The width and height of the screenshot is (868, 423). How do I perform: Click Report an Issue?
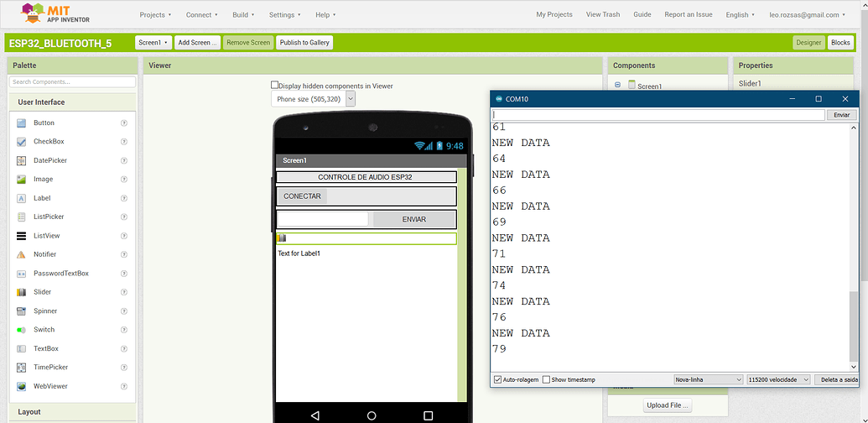(x=689, y=15)
